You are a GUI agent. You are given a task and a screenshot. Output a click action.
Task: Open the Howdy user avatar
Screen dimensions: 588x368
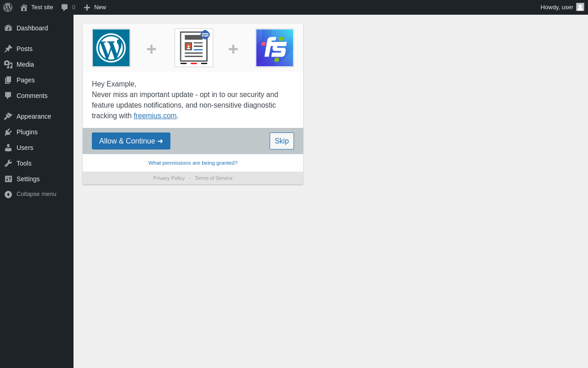(580, 7)
